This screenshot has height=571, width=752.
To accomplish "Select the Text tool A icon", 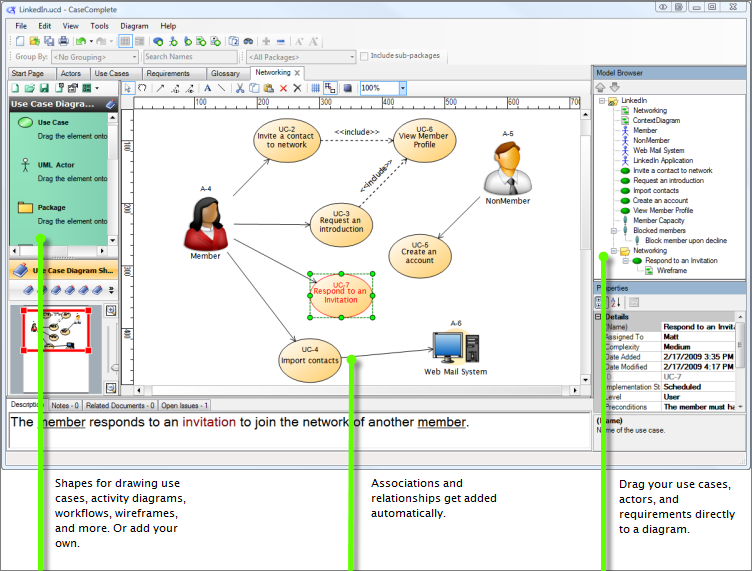I will [x=207, y=88].
